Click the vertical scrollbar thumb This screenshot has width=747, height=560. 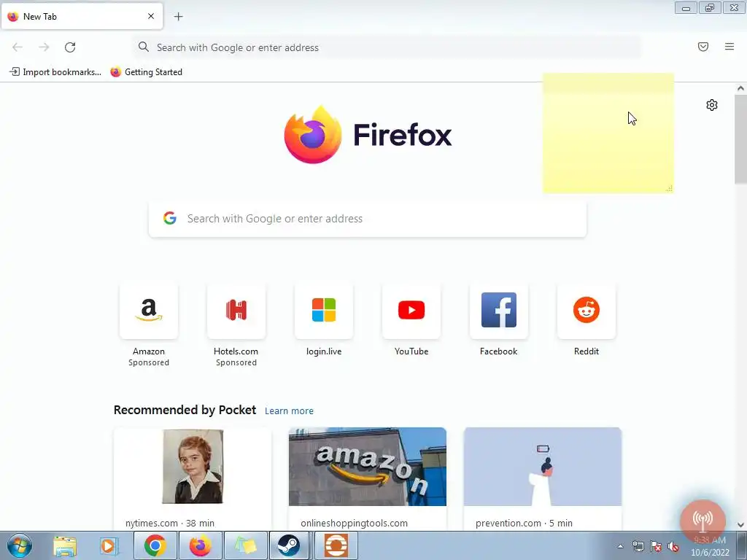740,139
